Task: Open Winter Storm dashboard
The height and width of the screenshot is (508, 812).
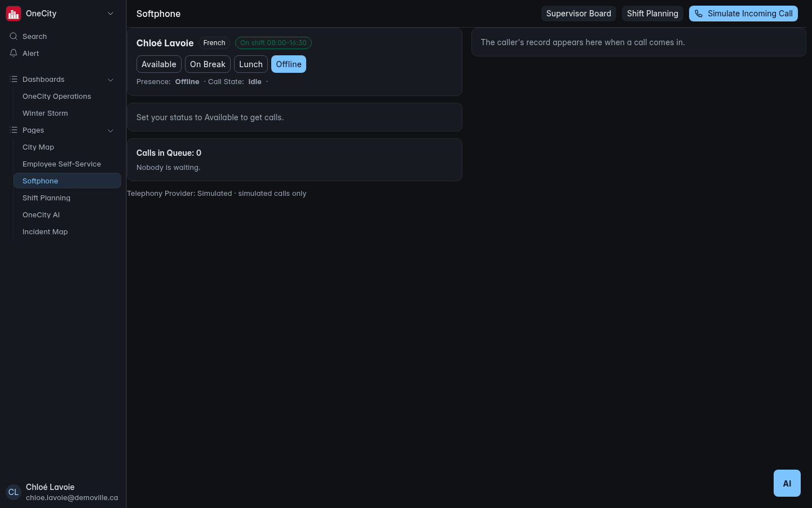Action: click(x=67, y=113)
